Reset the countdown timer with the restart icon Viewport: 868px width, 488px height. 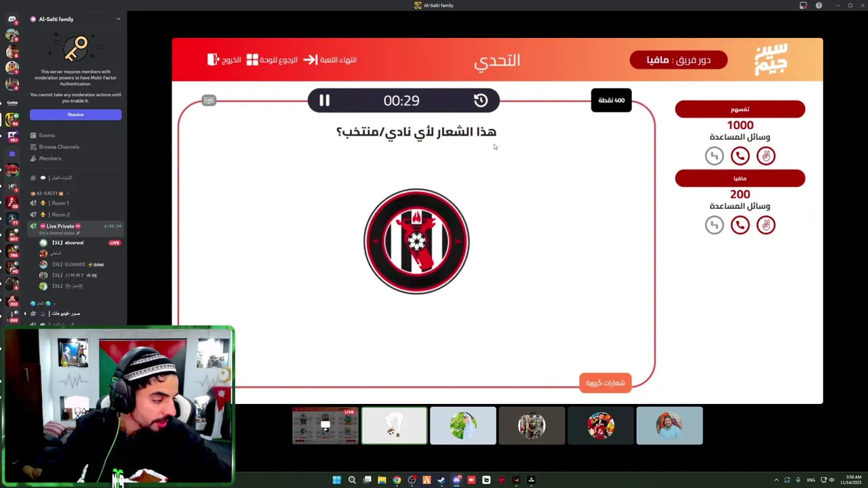[481, 100]
